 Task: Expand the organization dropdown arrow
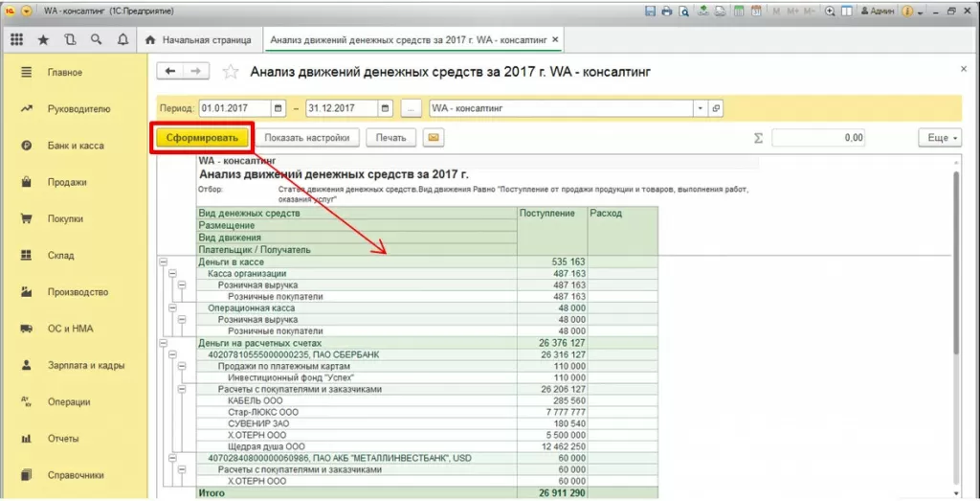[x=702, y=108]
